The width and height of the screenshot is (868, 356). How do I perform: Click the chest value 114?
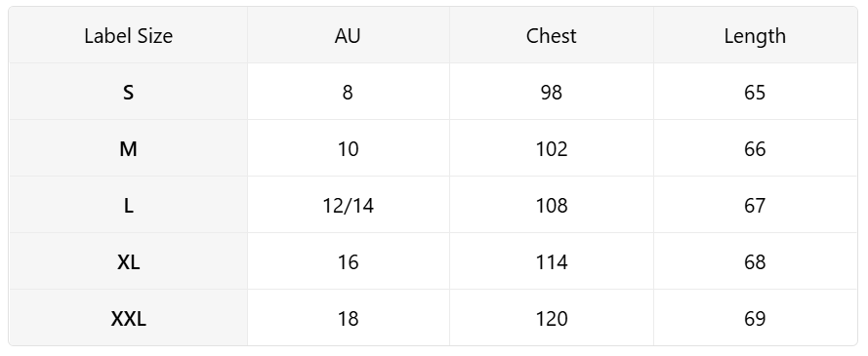coord(552,261)
